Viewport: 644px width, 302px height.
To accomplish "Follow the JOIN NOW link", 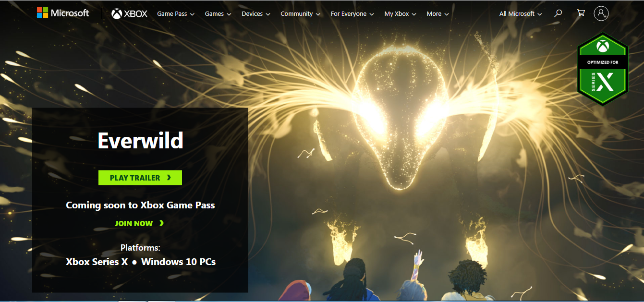I will pos(139,223).
